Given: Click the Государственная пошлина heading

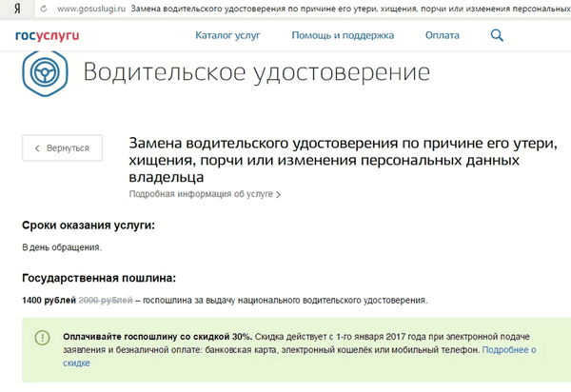Looking at the screenshot, I should pyautogui.click(x=99, y=278).
